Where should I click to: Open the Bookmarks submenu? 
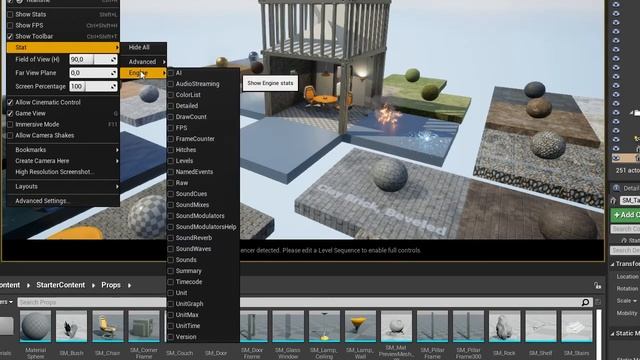coord(63,150)
